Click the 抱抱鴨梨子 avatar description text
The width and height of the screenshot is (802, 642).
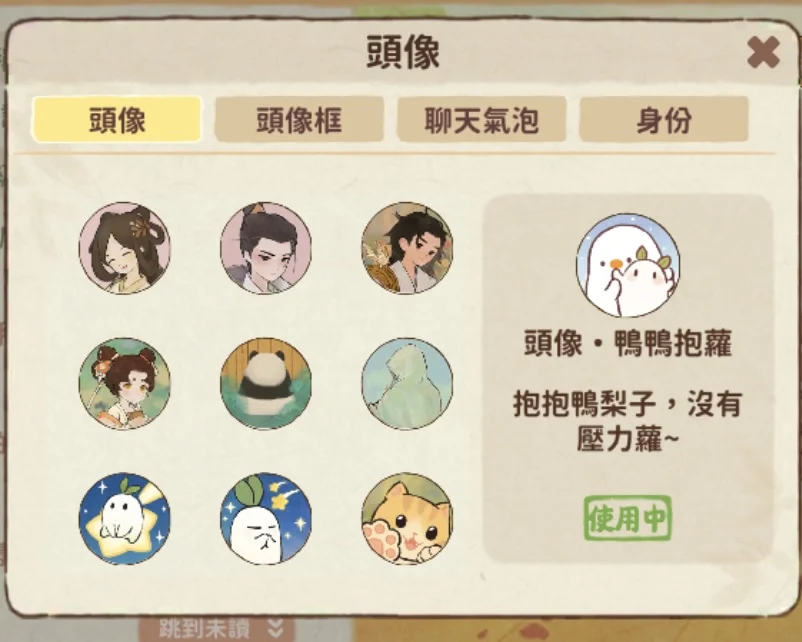[628, 420]
